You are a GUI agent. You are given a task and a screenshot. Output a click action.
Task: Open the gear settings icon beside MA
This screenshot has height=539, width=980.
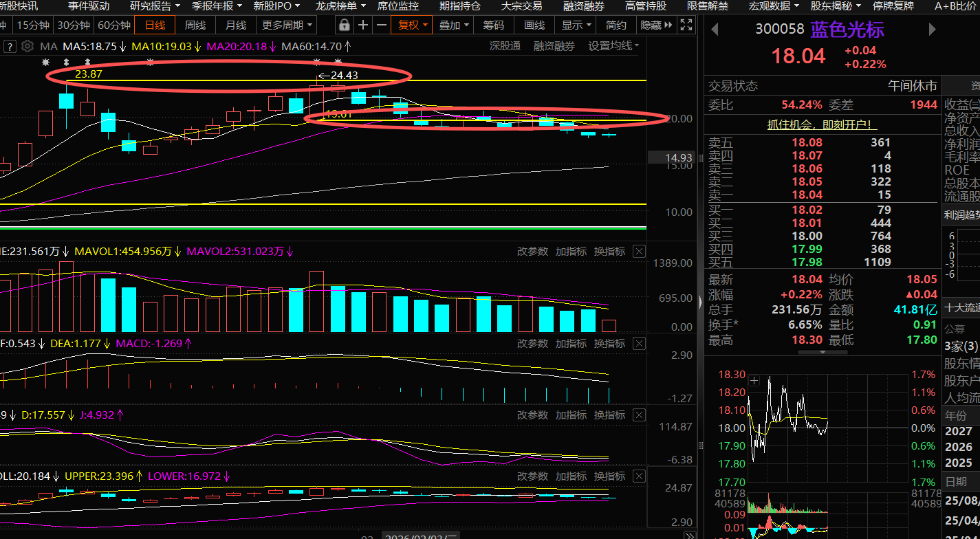[28, 47]
